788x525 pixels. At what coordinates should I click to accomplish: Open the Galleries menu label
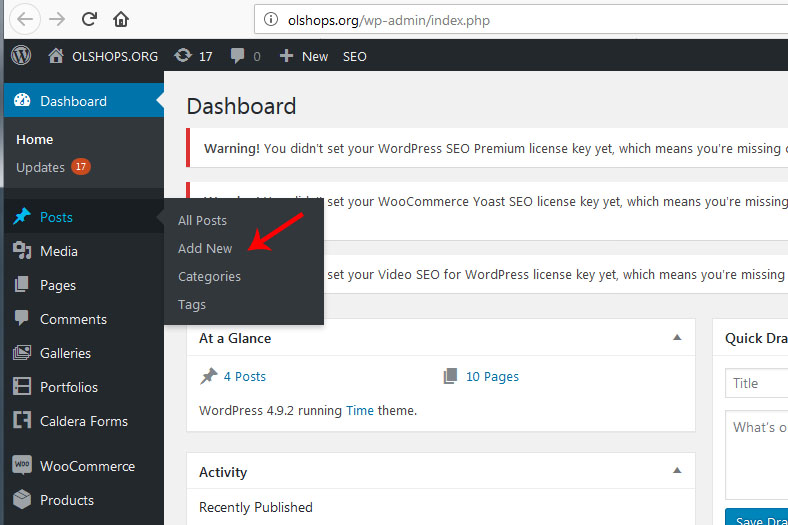[65, 353]
